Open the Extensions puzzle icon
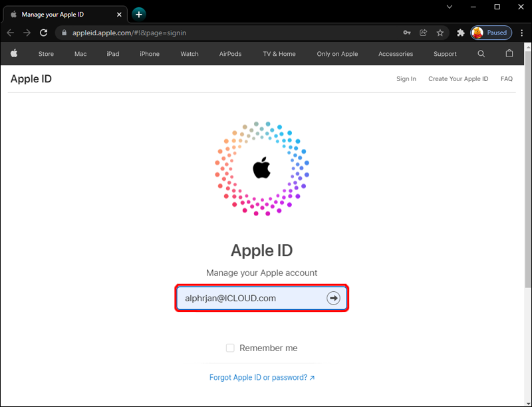Image resolution: width=532 pixels, height=407 pixels. tap(460, 33)
